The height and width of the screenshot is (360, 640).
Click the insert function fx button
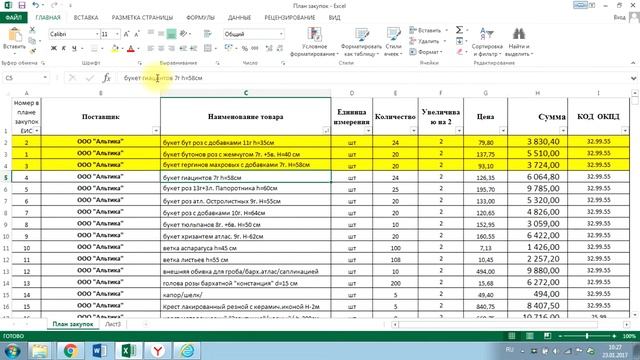coord(107,78)
